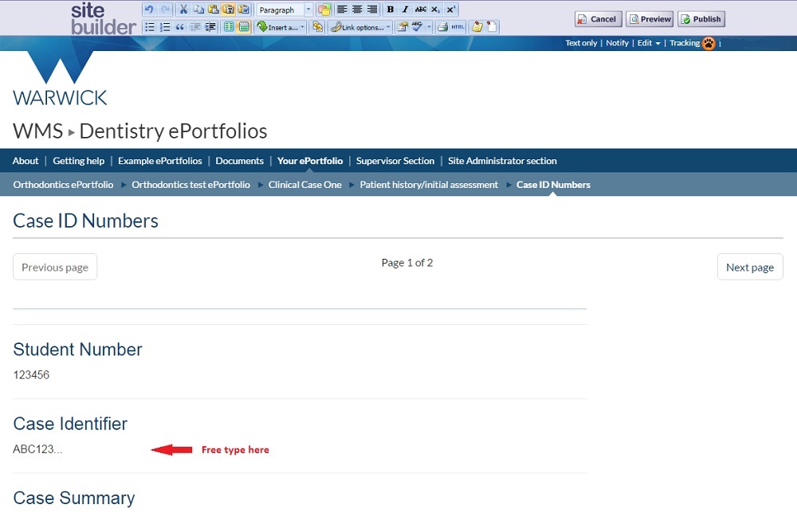Click the print icon
The height and width of the screenshot is (532, 797).
[442, 27]
